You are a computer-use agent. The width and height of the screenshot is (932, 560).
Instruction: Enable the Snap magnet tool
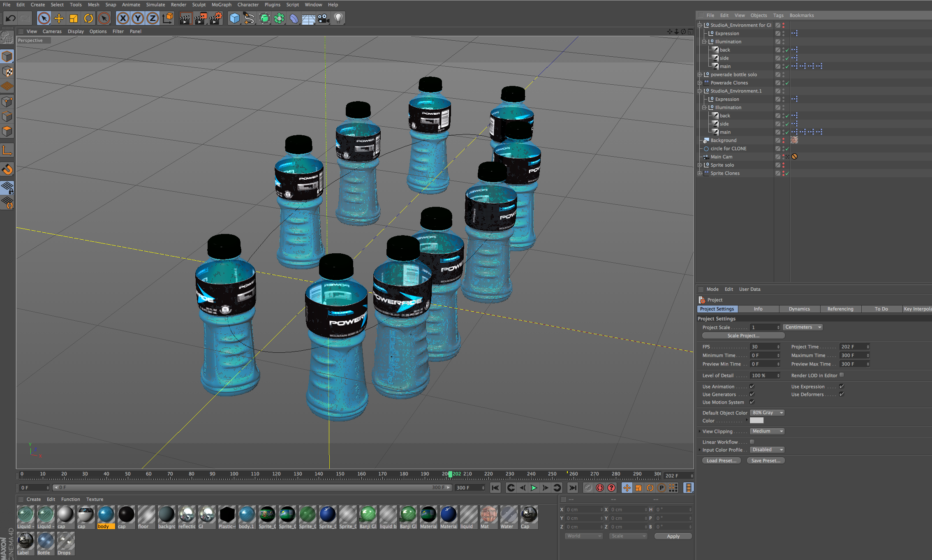click(x=7, y=169)
